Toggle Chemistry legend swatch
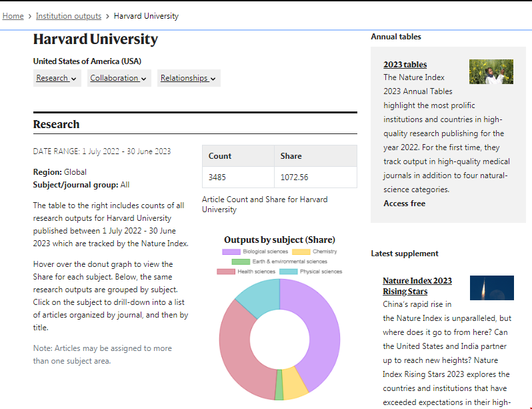This screenshot has width=532, height=409. click(x=301, y=252)
